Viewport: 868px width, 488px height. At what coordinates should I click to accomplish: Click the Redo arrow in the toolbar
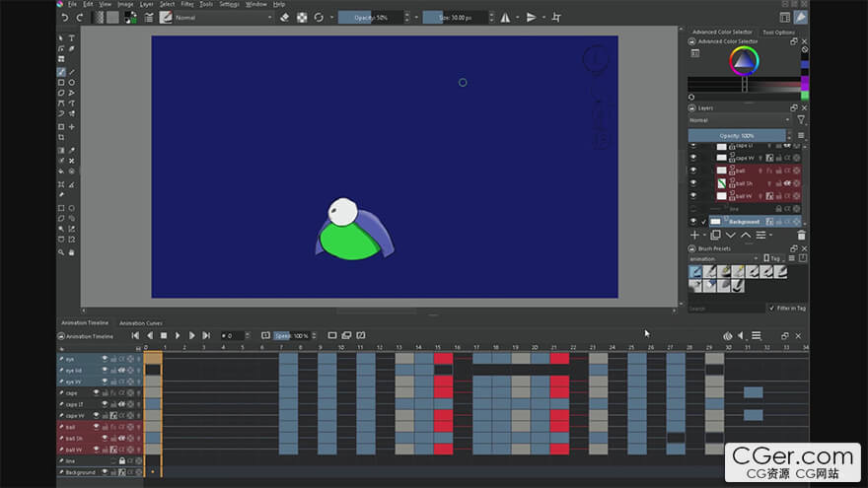[80, 18]
